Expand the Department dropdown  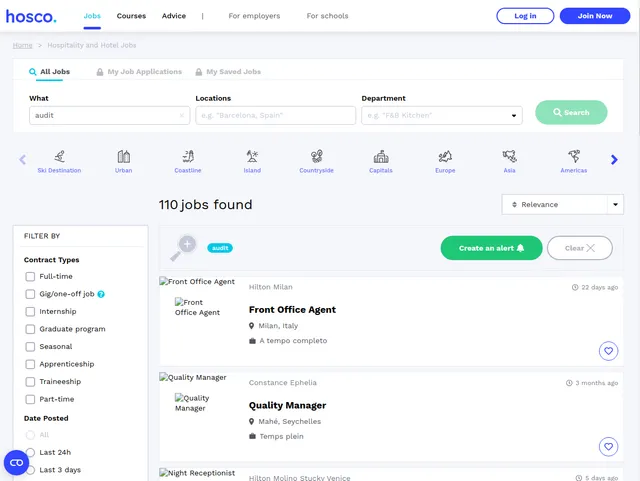(442, 116)
